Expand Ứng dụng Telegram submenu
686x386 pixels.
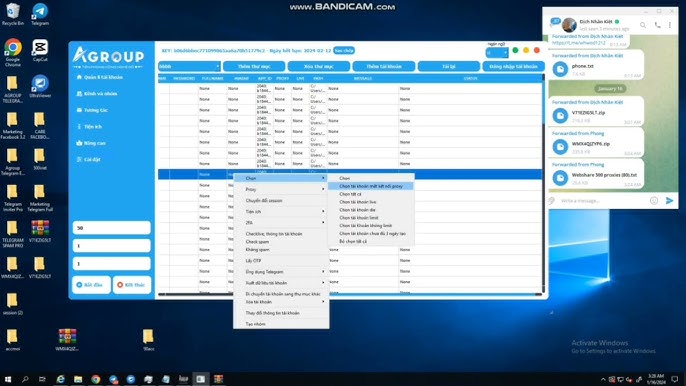[281, 272]
